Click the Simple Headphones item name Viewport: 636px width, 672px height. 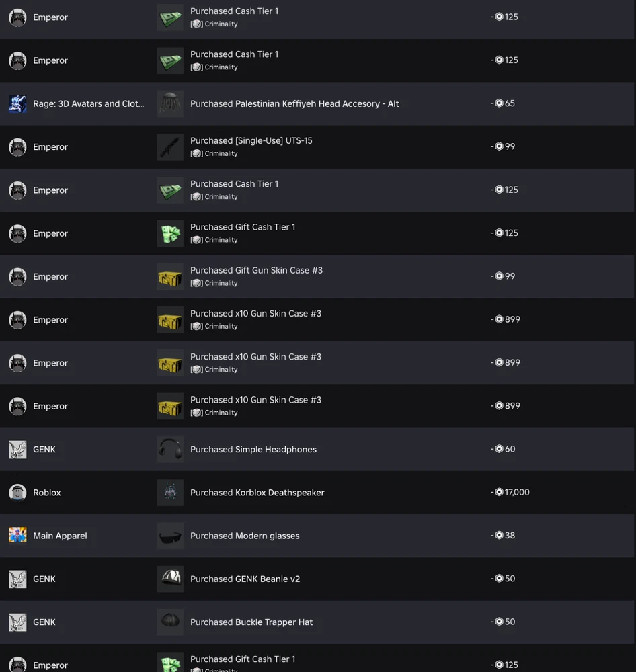pos(276,450)
